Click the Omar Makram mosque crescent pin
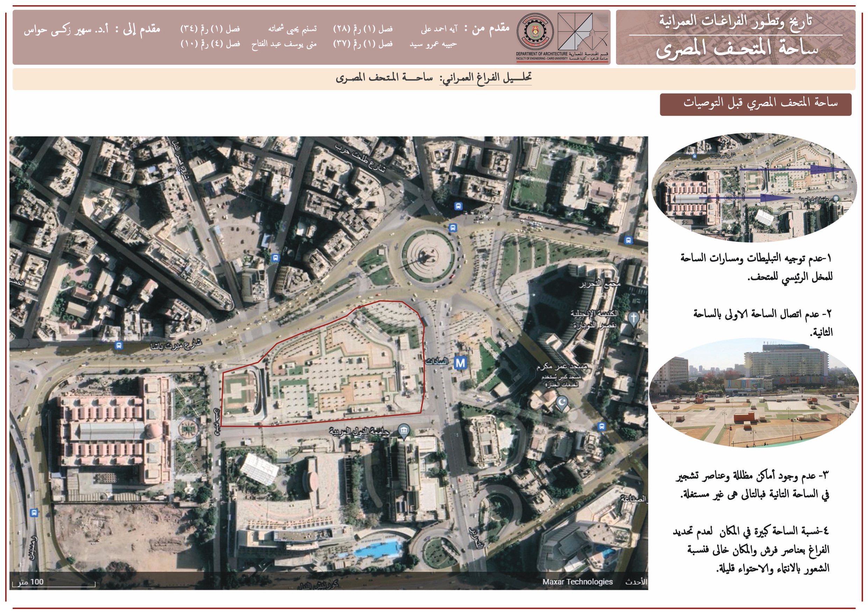 tap(563, 403)
